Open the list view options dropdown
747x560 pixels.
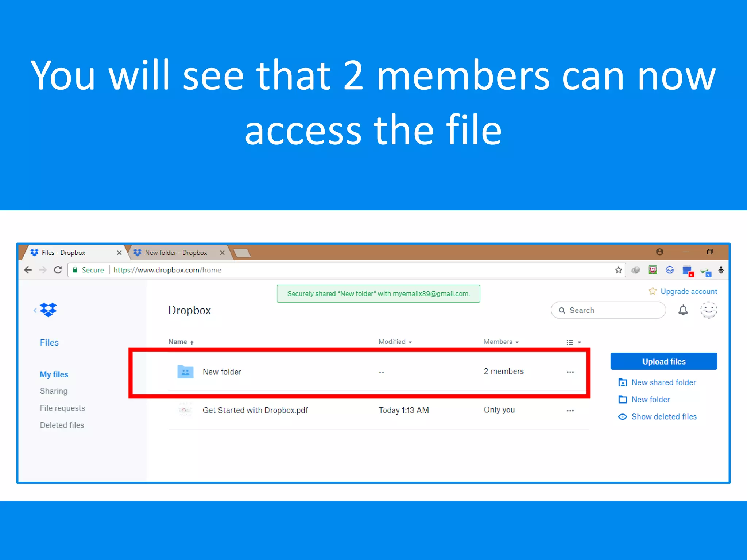tap(574, 342)
